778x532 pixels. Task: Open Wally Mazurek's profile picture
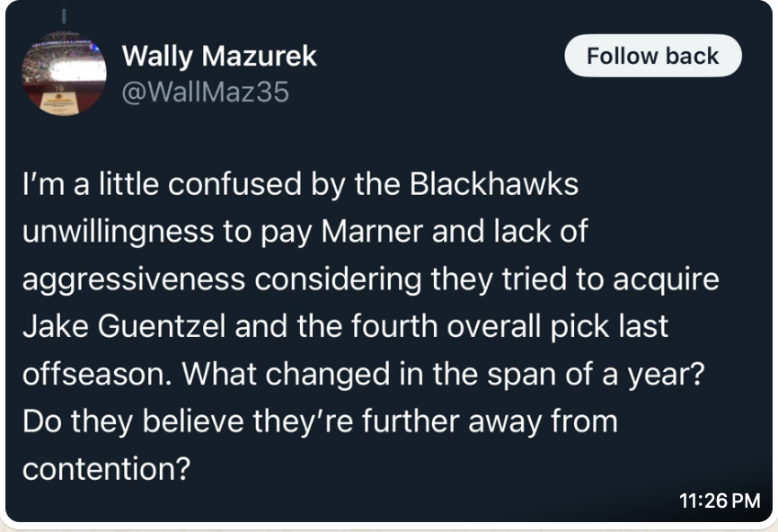coord(64,74)
